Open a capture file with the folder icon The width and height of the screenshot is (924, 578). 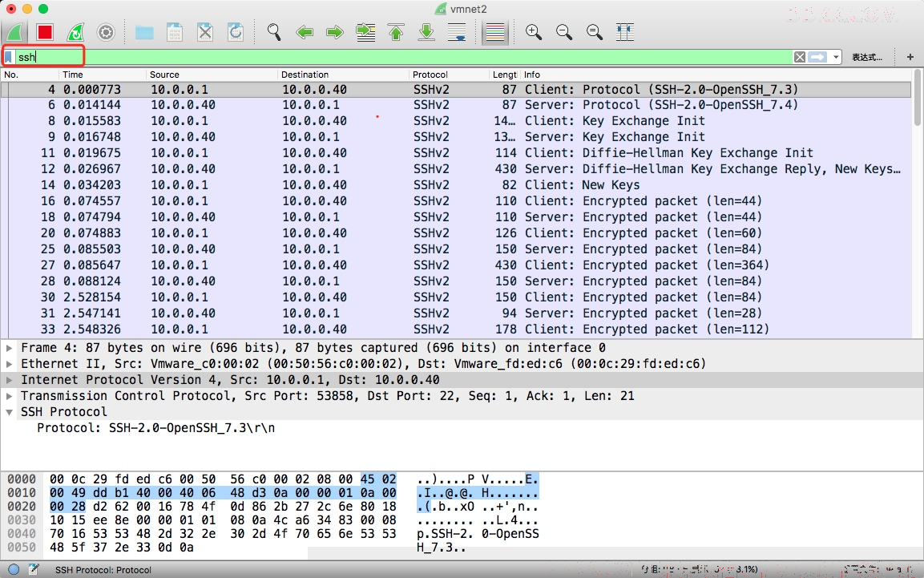pyautogui.click(x=144, y=32)
